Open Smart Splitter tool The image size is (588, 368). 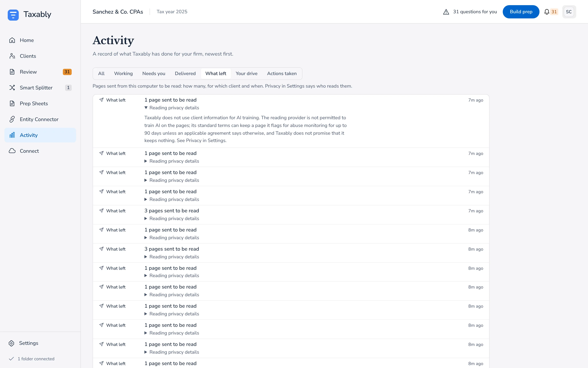point(40,88)
